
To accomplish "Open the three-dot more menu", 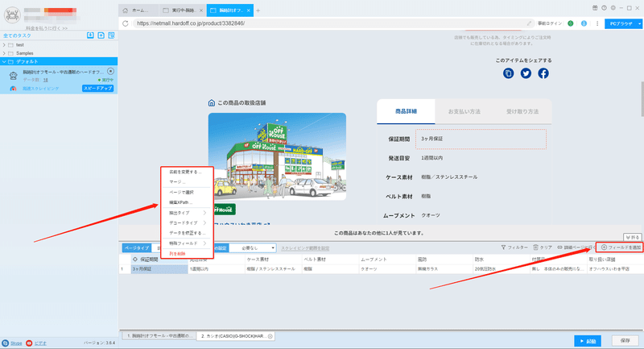I will pos(597,23).
